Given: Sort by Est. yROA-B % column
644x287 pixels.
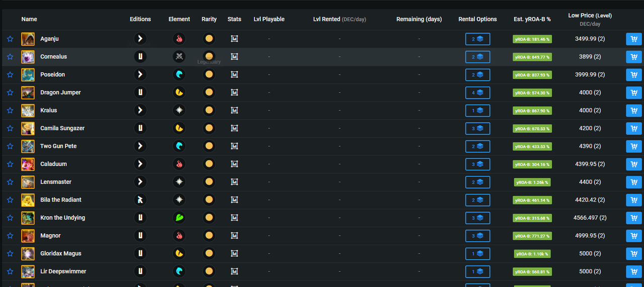Looking at the screenshot, I should click(x=532, y=19).
